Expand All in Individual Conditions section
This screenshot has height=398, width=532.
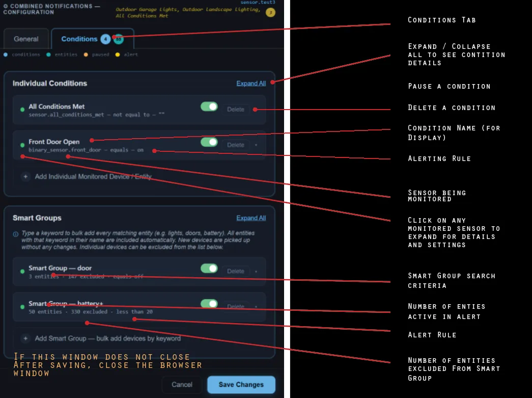(251, 84)
